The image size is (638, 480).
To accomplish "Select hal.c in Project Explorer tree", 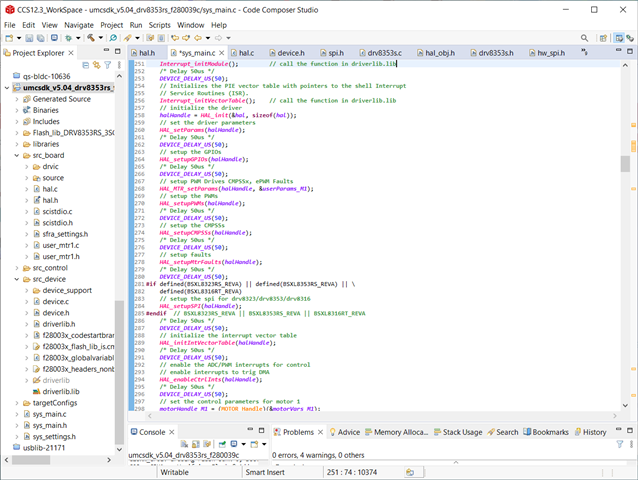I will coord(50,189).
